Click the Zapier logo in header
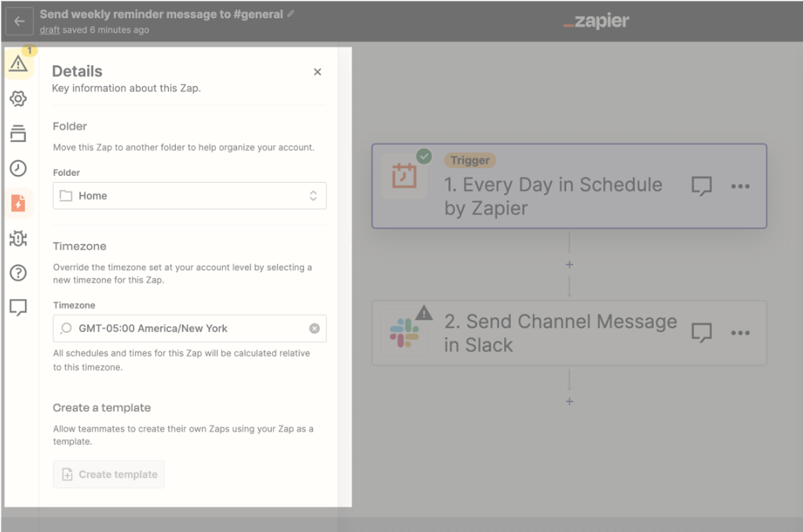 (x=596, y=20)
